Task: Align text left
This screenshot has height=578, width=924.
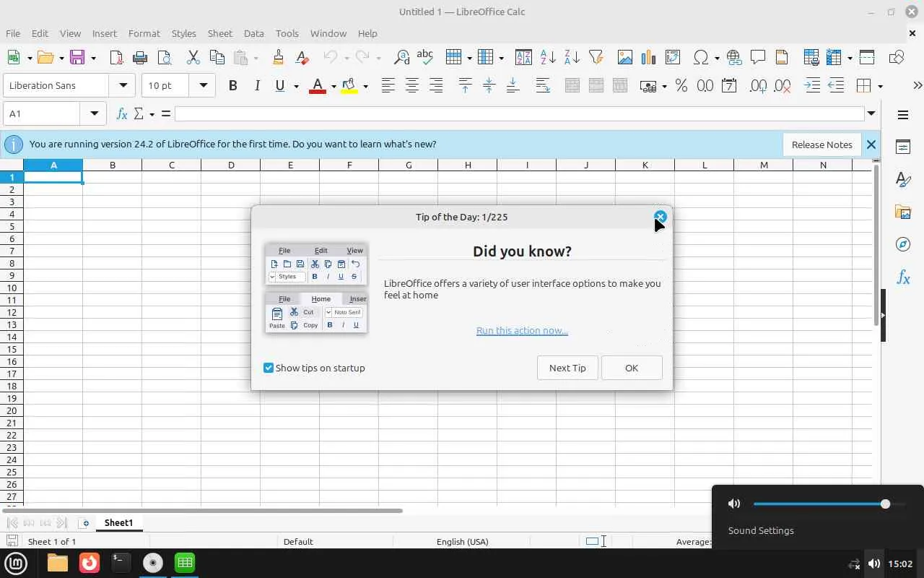Action: pos(388,86)
